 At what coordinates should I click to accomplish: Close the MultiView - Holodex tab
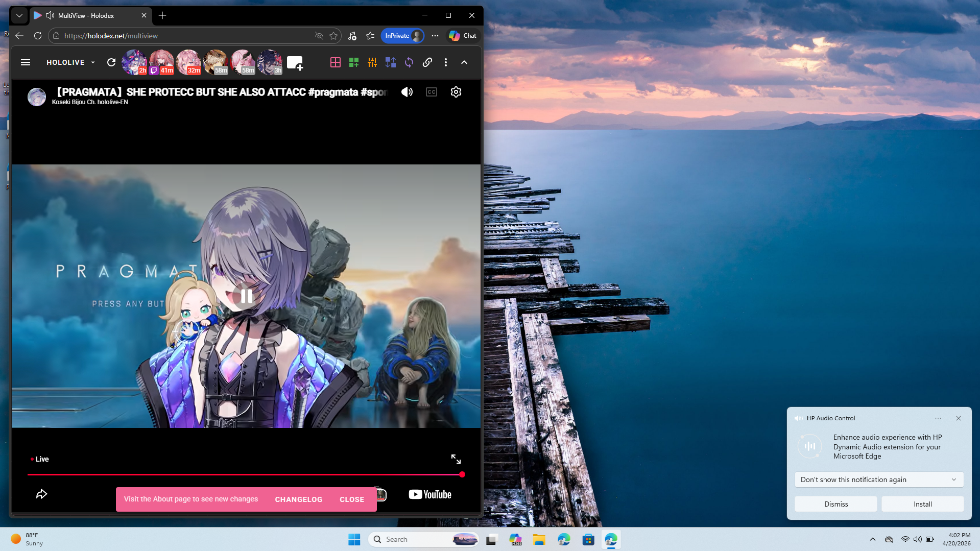point(144,16)
